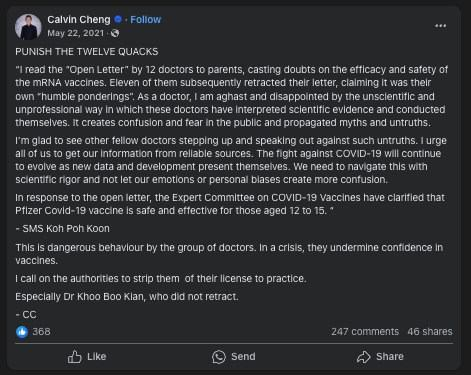Open the May 22, 2021 timestamp
Image resolution: width=471 pixels, height=375 pixels.
point(76,33)
